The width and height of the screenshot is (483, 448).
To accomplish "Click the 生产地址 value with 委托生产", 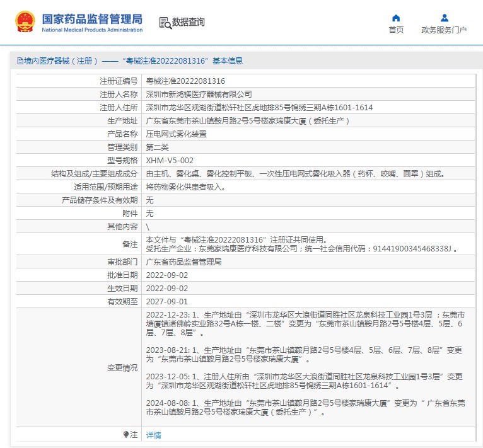I will tap(248, 121).
